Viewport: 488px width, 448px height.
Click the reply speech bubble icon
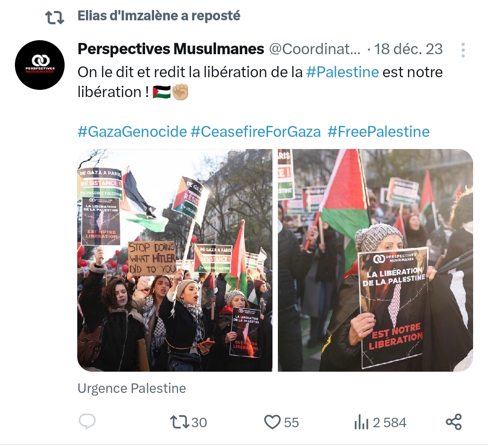(x=87, y=422)
